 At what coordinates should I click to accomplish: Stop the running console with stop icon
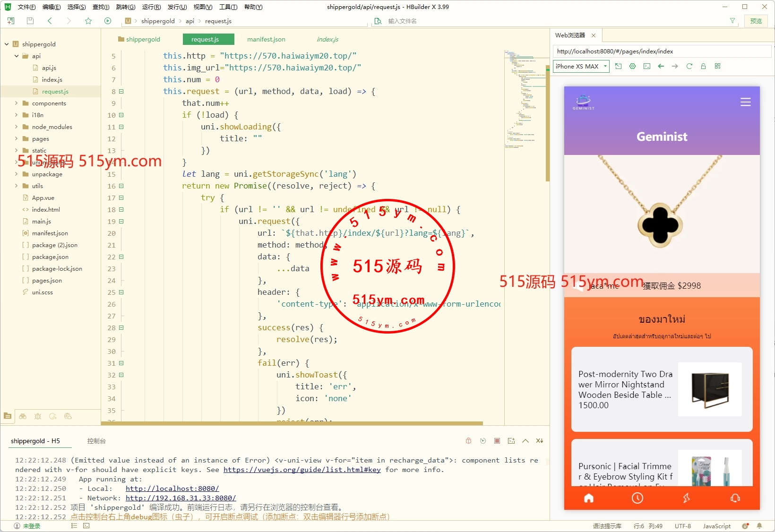[x=497, y=441]
